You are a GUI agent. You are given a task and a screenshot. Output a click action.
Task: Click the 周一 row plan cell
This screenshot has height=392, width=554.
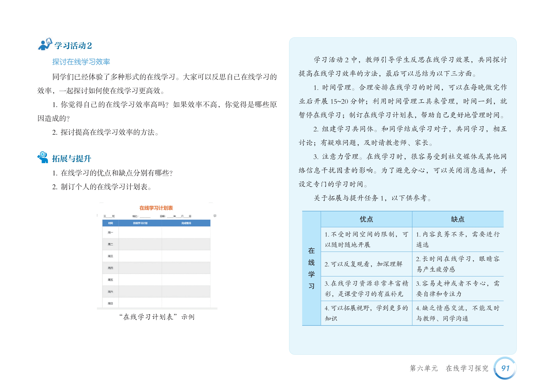tap(140, 232)
